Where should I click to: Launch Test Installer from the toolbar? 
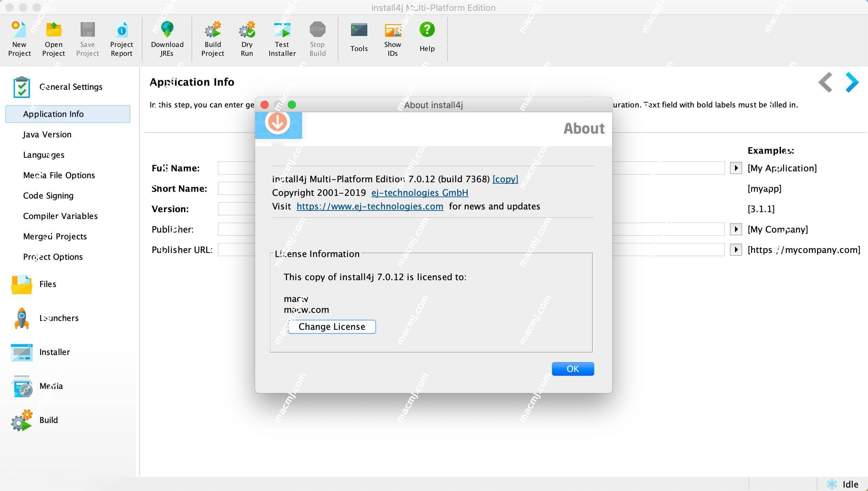point(282,30)
